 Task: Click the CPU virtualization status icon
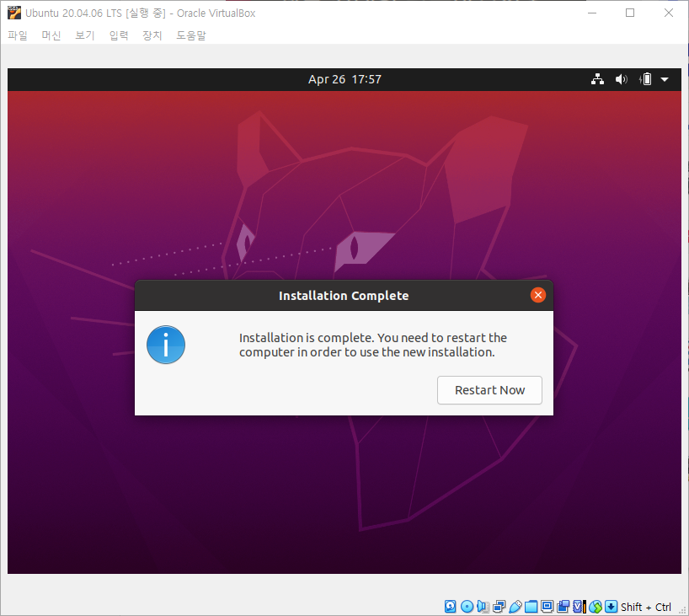pyautogui.click(x=580, y=607)
